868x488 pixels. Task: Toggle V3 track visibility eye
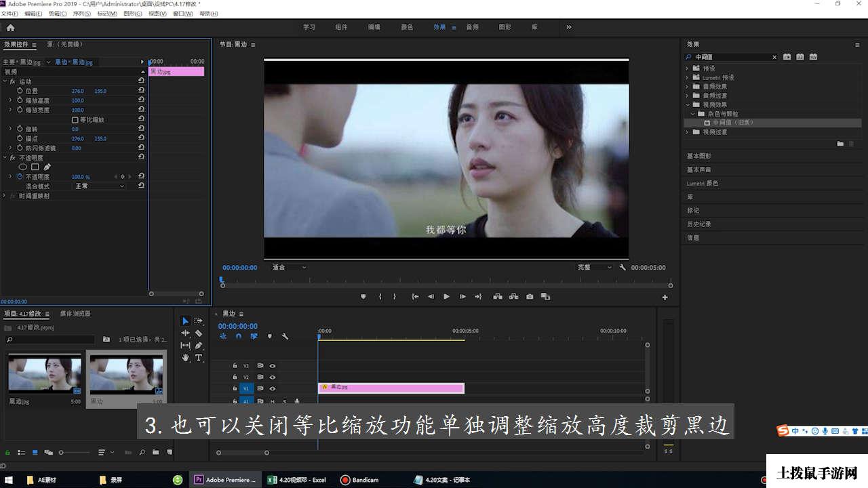click(x=273, y=365)
